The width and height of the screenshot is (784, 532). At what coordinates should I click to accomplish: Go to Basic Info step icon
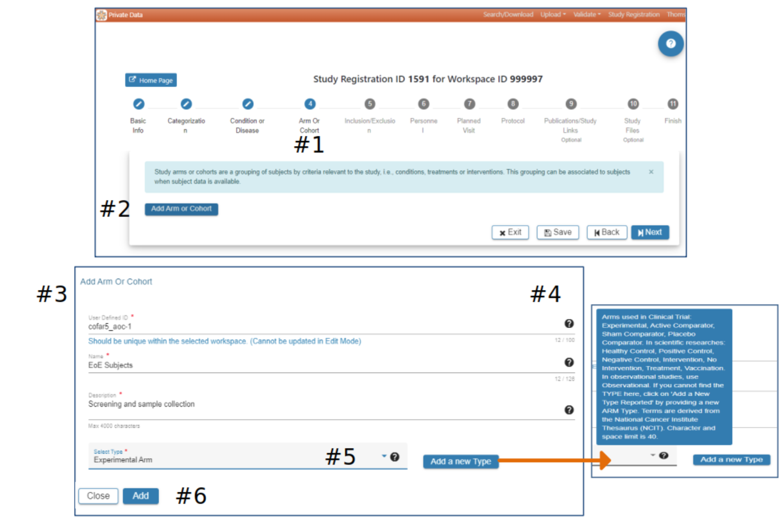coord(138,104)
